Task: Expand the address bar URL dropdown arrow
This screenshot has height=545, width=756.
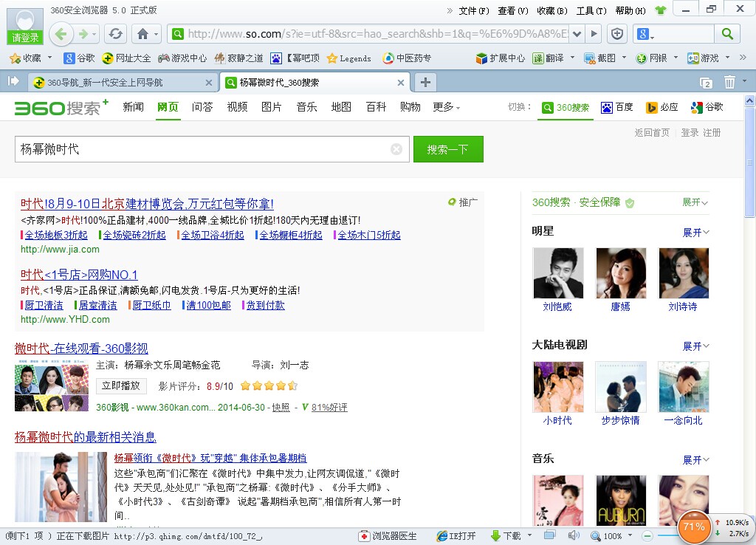Action: click(577, 34)
